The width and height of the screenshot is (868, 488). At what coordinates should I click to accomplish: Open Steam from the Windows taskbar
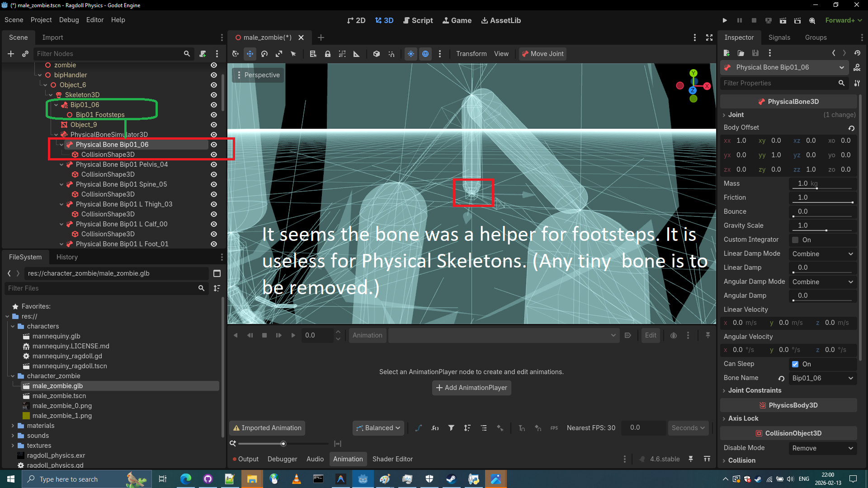[451, 479]
